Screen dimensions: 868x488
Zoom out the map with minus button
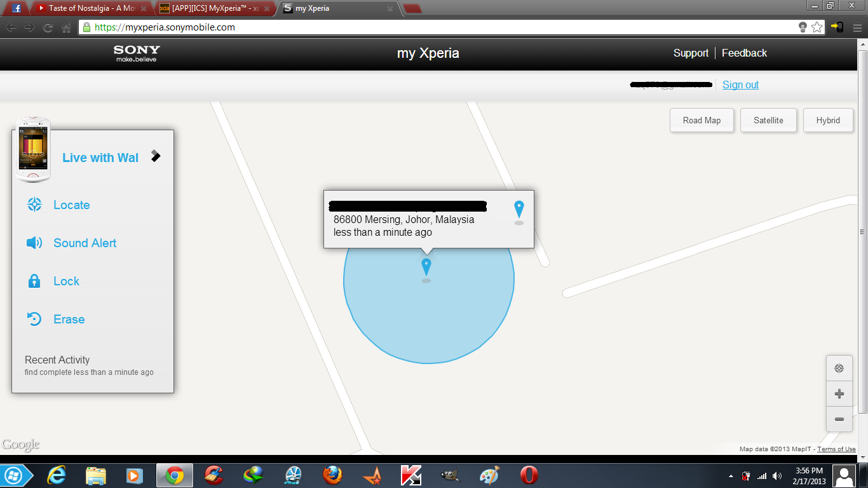[839, 419]
